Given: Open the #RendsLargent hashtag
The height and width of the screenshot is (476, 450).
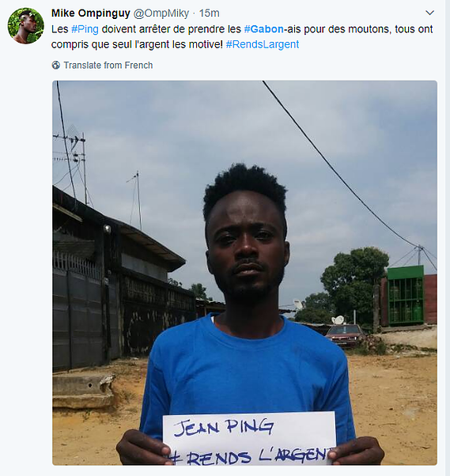Looking at the screenshot, I should coord(263,44).
